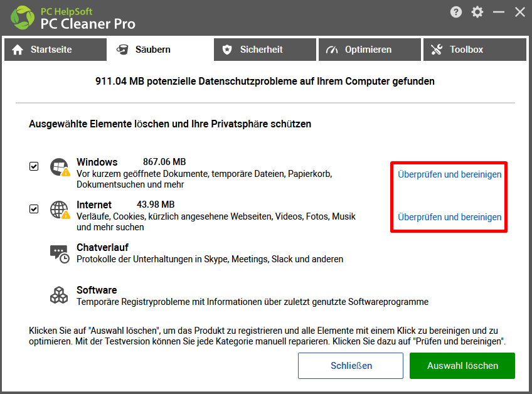Open the Sicherheit tab
Image resolution: width=532 pixels, height=394 pixels.
tap(265, 50)
